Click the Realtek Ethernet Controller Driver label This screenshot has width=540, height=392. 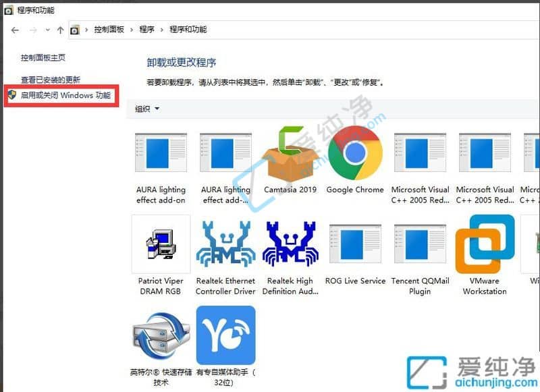pos(225,286)
